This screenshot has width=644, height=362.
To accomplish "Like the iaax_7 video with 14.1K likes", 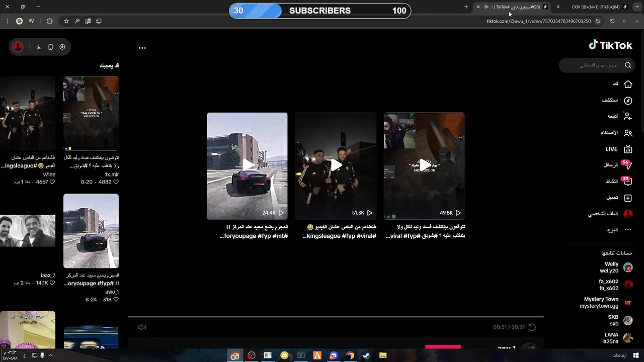I will point(52,283).
